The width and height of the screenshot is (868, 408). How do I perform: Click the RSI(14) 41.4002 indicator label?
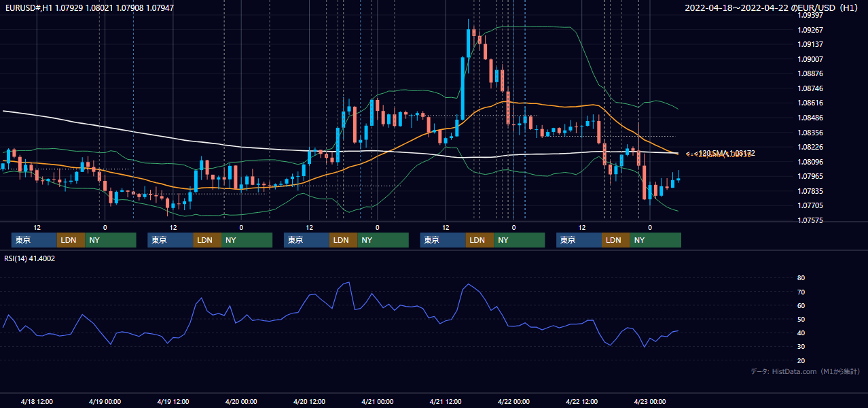[30, 258]
